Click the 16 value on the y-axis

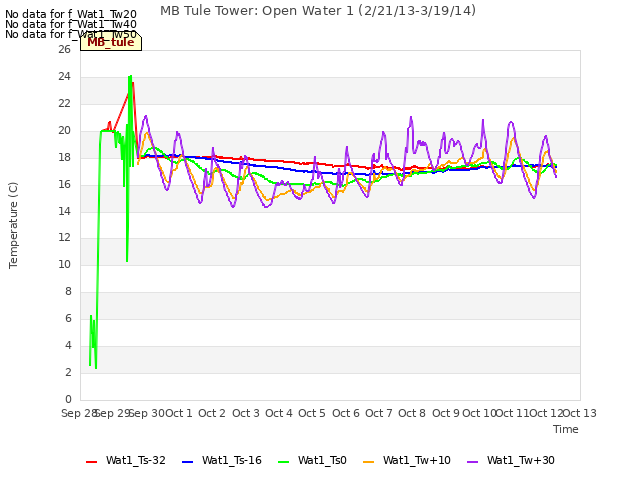click(64, 184)
